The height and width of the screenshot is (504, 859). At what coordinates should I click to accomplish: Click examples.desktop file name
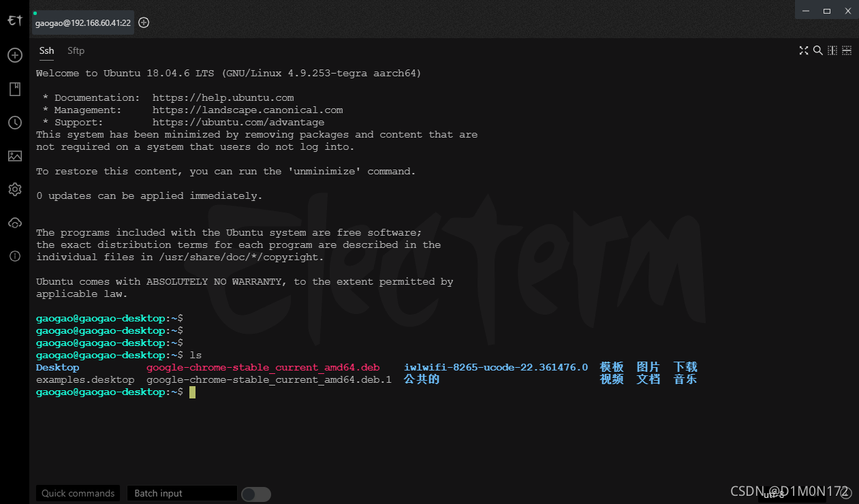point(85,379)
